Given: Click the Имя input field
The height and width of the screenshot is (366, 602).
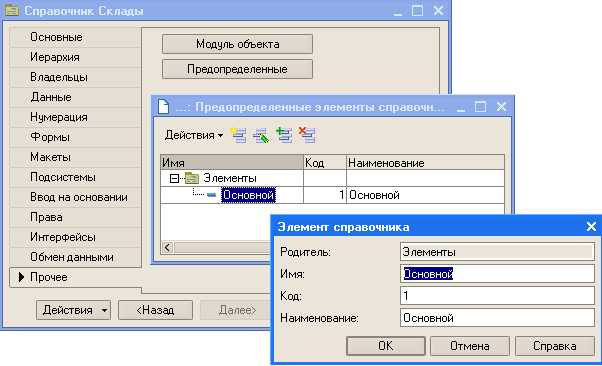Looking at the screenshot, I should (x=497, y=274).
